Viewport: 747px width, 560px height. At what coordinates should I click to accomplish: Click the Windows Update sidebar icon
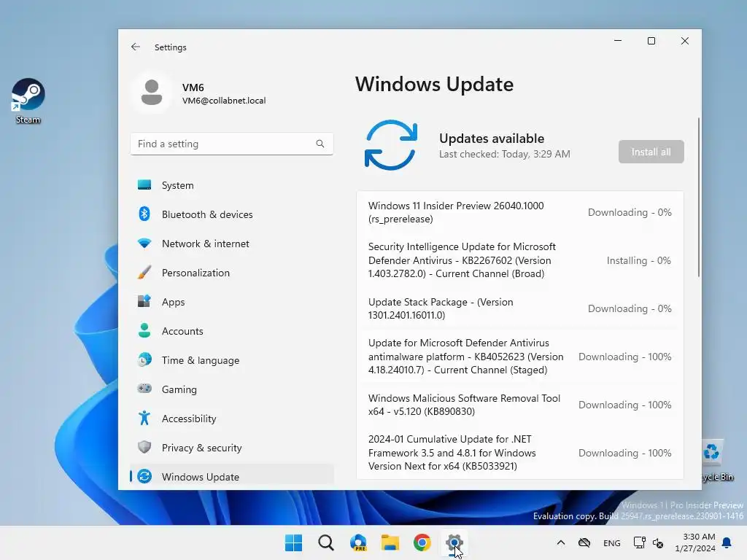click(144, 476)
